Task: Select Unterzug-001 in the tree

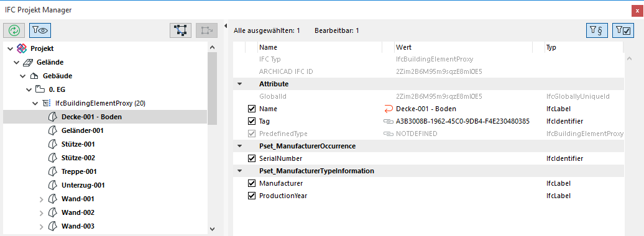Action: click(83, 185)
